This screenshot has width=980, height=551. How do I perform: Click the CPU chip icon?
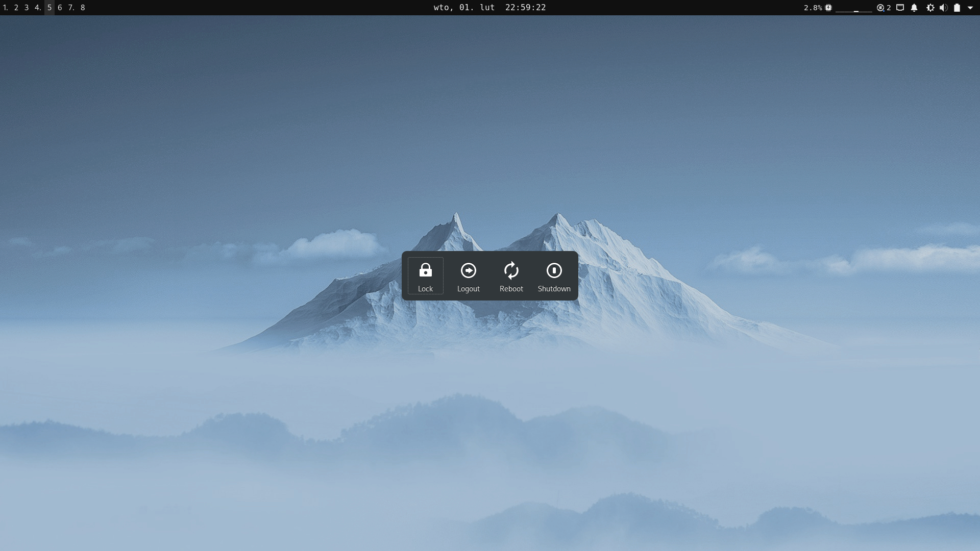(x=828, y=8)
